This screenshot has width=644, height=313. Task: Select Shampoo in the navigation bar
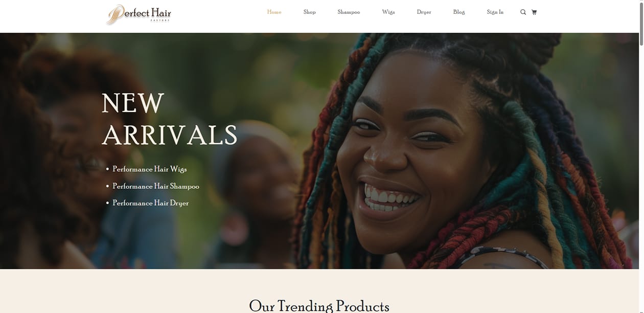[x=349, y=12]
